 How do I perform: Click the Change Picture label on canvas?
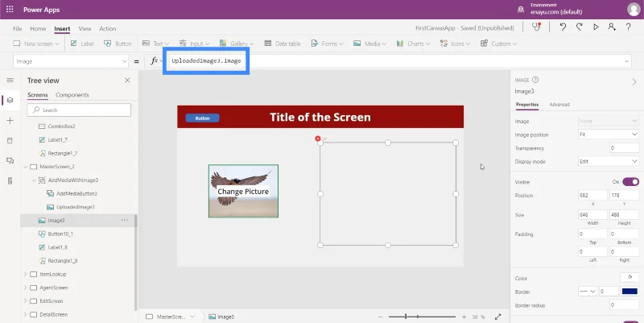click(243, 192)
